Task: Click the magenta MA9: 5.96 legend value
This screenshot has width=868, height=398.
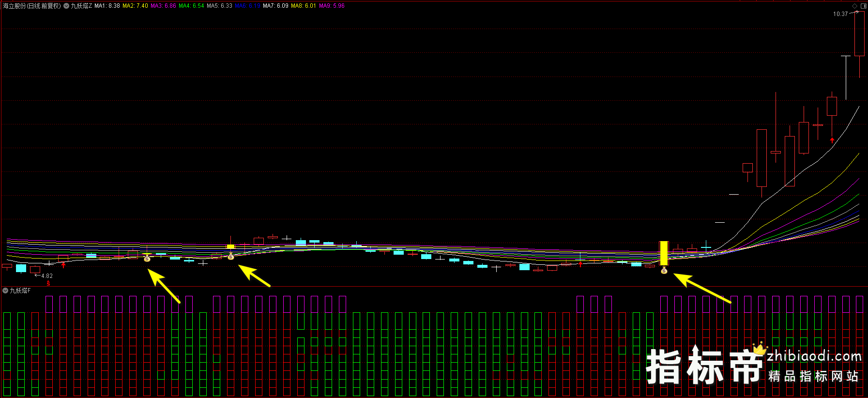Action: [x=332, y=6]
